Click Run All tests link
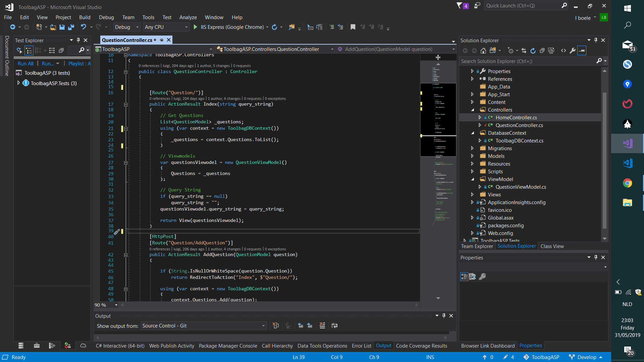This screenshot has width=644, height=362. [x=25, y=64]
